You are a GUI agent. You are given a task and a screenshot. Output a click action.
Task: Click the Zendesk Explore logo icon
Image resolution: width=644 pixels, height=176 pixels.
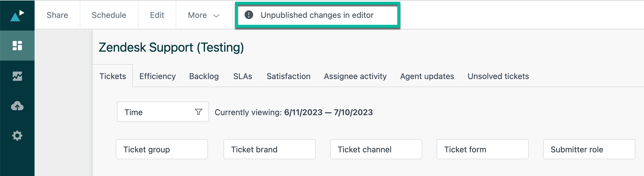(x=17, y=16)
